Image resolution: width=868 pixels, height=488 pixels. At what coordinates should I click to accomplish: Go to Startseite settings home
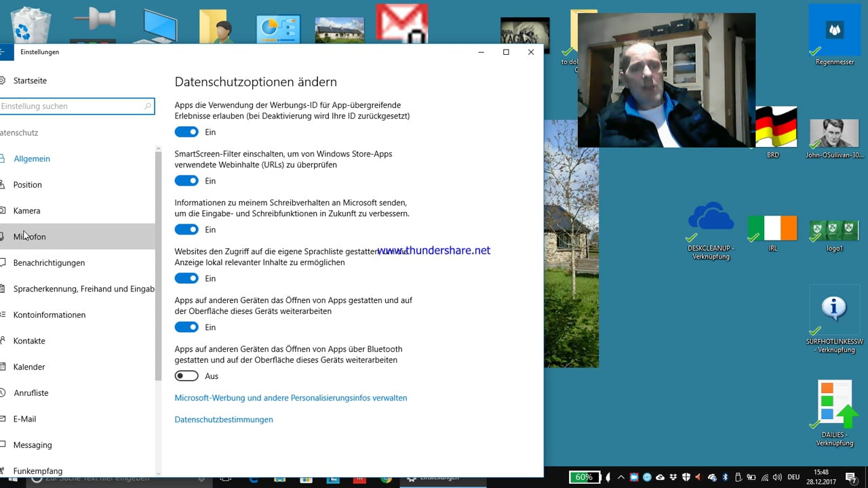click(x=30, y=81)
